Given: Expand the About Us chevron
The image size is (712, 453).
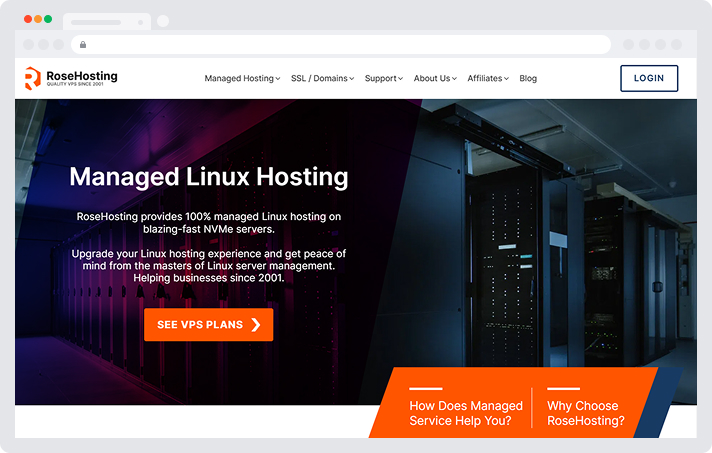Looking at the screenshot, I should click(x=454, y=79).
